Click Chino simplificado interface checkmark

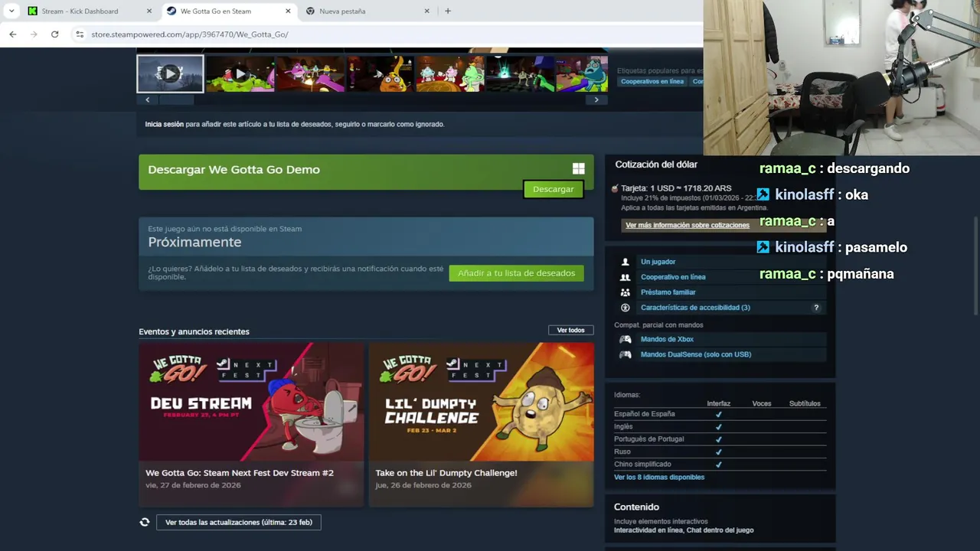click(x=718, y=464)
